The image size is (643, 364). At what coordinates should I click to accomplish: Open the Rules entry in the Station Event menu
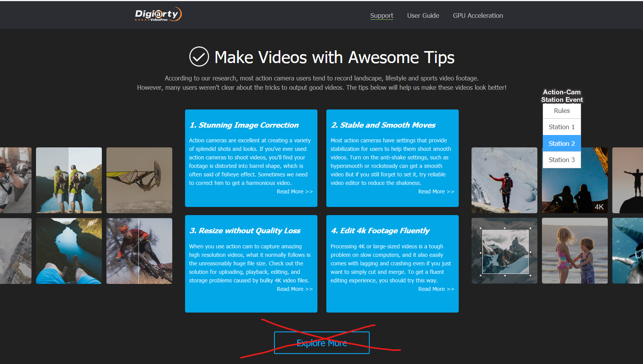(562, 111)
